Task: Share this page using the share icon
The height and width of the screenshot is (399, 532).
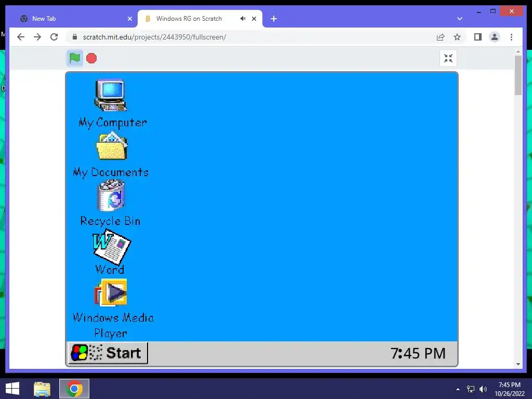Action: click(x=441, y=37)
